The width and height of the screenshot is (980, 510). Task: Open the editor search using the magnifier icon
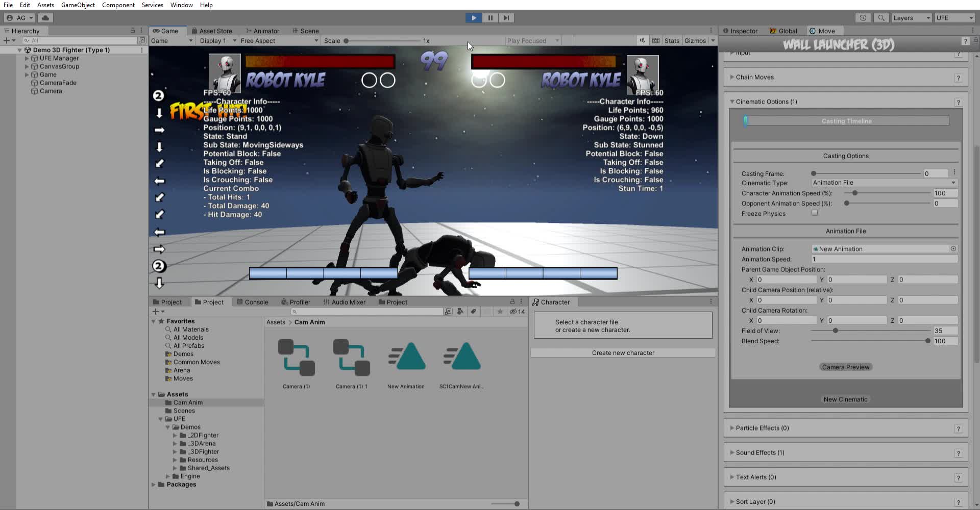click(881, 18)
